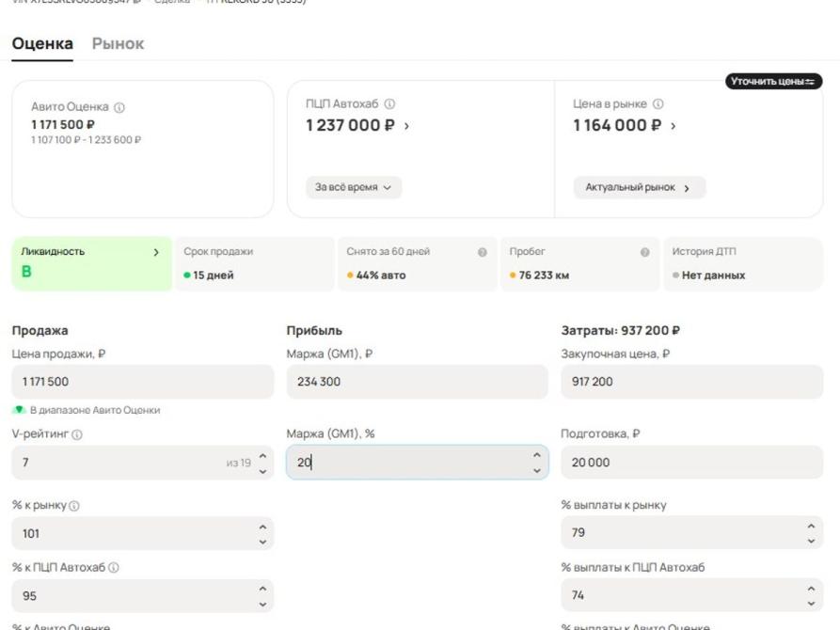Increase % выплаты к ПЦП Автохаб value
The height and width of the screenshot is (630, 840).
tap(811, 589)
